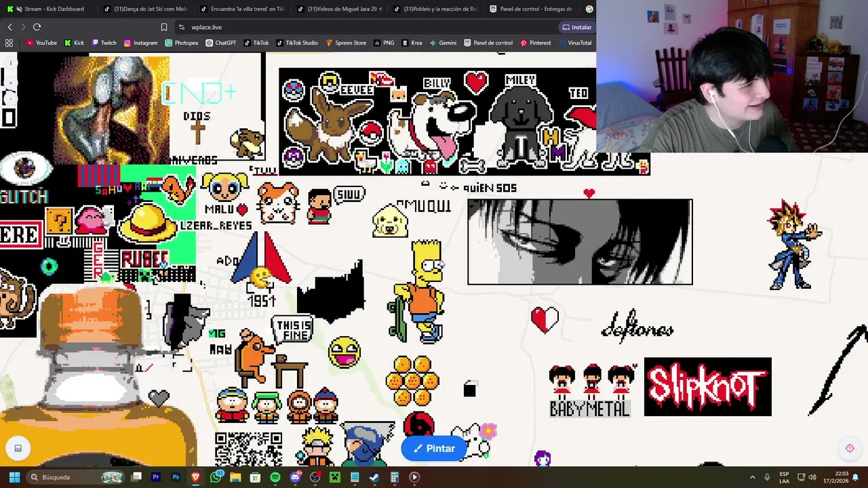Open Task View on the taskbar
The image size is (868, 488).
pos(136,477)
